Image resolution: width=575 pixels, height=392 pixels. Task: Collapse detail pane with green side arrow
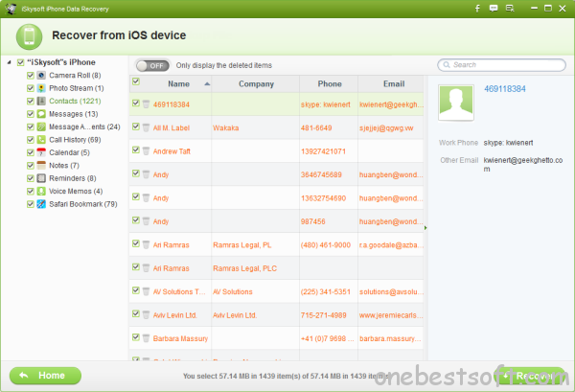click(425, 228)
